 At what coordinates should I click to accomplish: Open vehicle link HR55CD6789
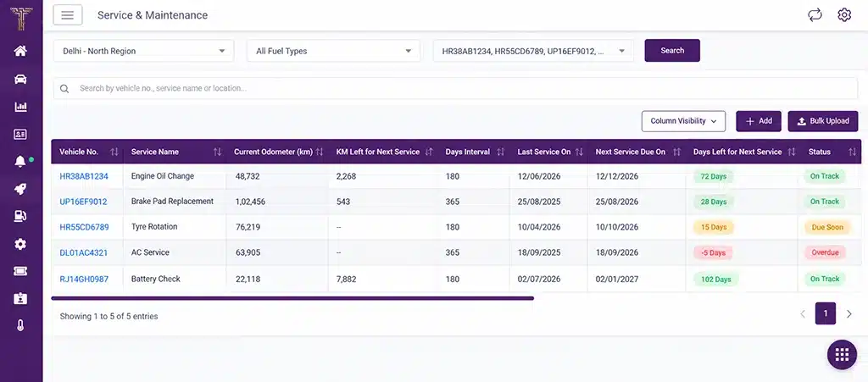(x=84, y=227)
